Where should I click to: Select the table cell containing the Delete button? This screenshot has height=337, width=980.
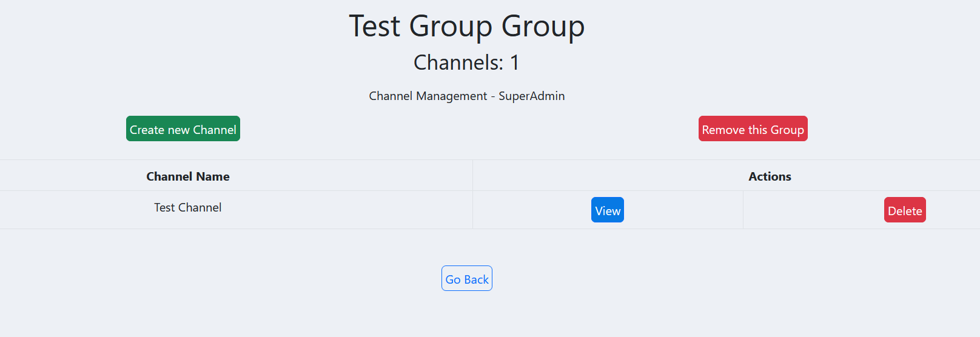point(862,210)
